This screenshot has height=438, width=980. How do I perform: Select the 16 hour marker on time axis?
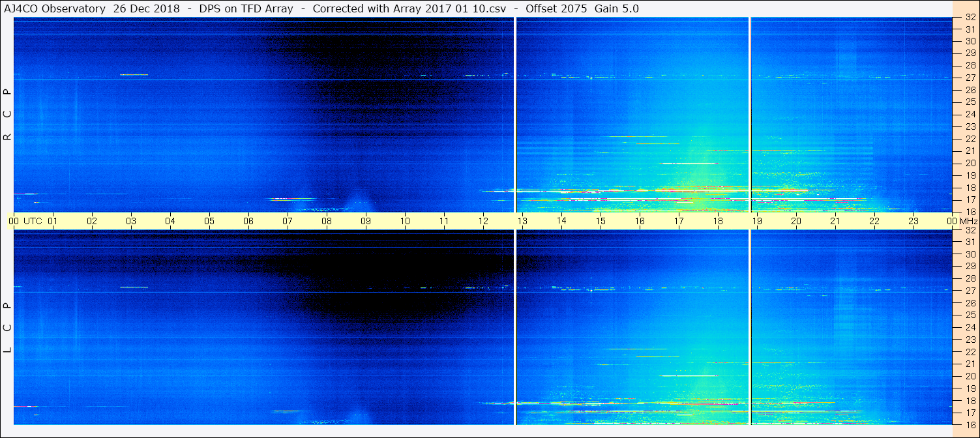point(640,221)
